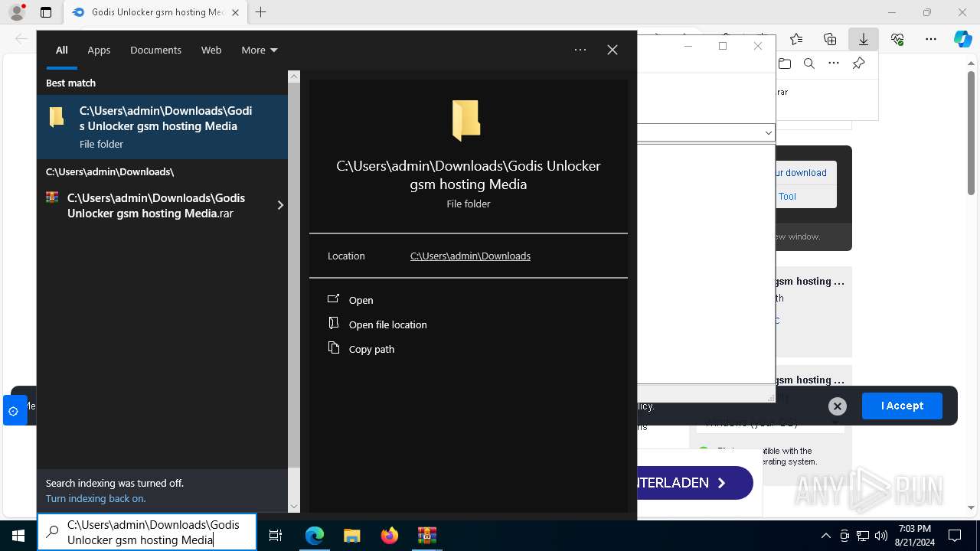
Task: Close the Windows search panel
Action: pyautogui.click(x=612, y=50)
